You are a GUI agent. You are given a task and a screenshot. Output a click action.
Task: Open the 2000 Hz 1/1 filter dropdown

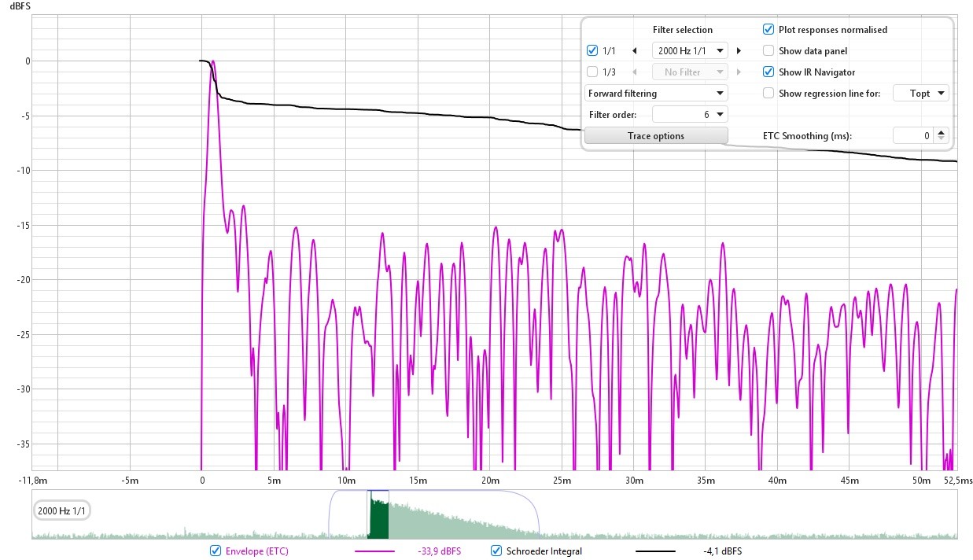(x=691, y=51)
